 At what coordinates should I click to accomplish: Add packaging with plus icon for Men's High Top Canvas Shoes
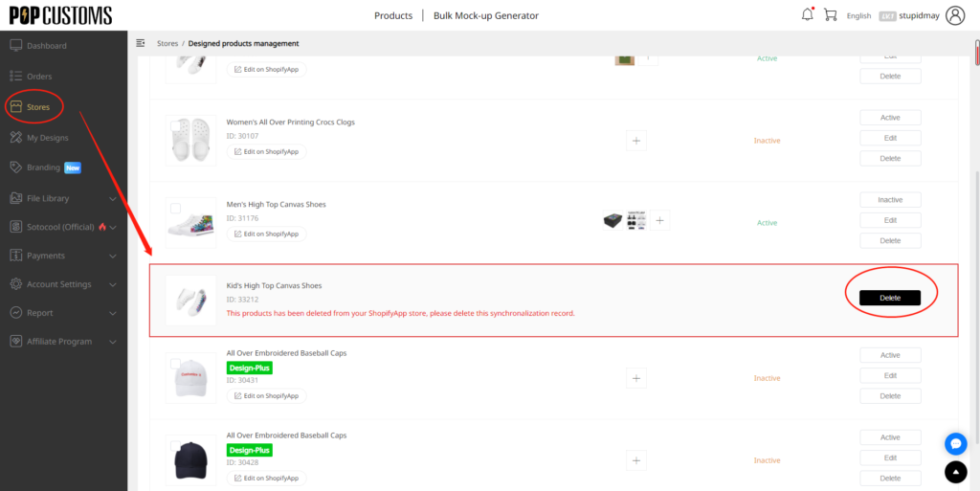coord(660,220)
